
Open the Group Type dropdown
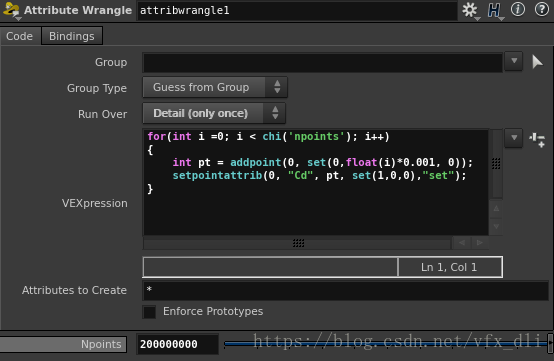pos(215,87)
